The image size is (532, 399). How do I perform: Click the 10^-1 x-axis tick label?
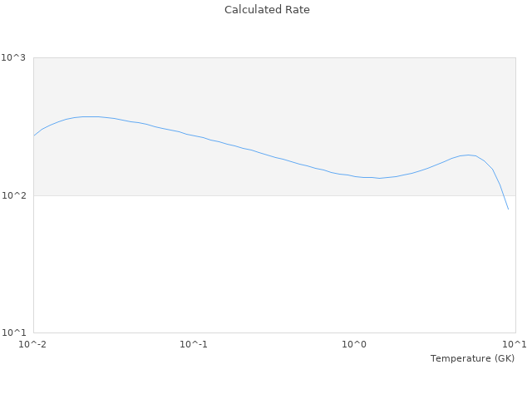pyautogui.click(x=194, y=344)
